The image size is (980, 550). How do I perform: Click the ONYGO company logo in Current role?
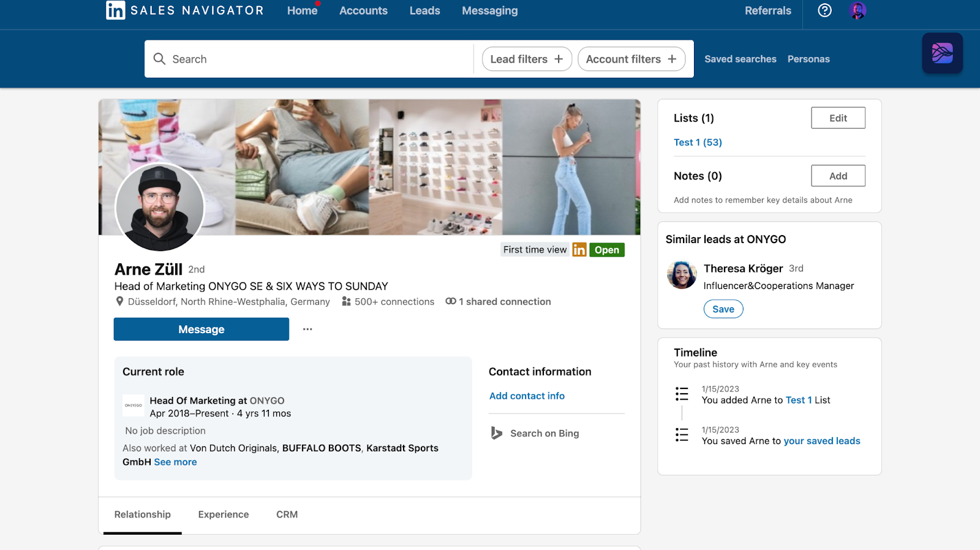click(134, 405)
